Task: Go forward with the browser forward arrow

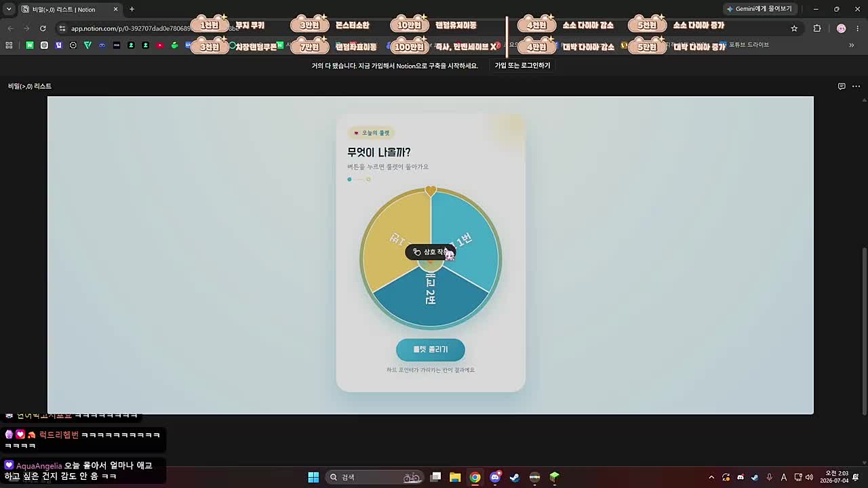Action: point(26,28)
